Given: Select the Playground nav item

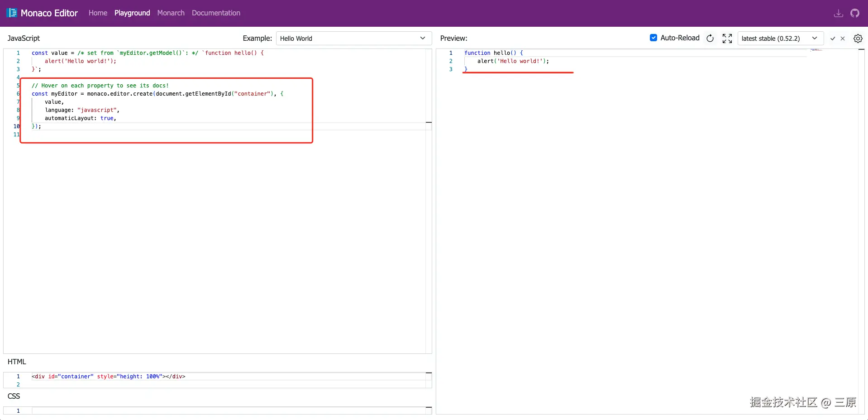Looking at the screenshot, I should (x=132, y=13).
